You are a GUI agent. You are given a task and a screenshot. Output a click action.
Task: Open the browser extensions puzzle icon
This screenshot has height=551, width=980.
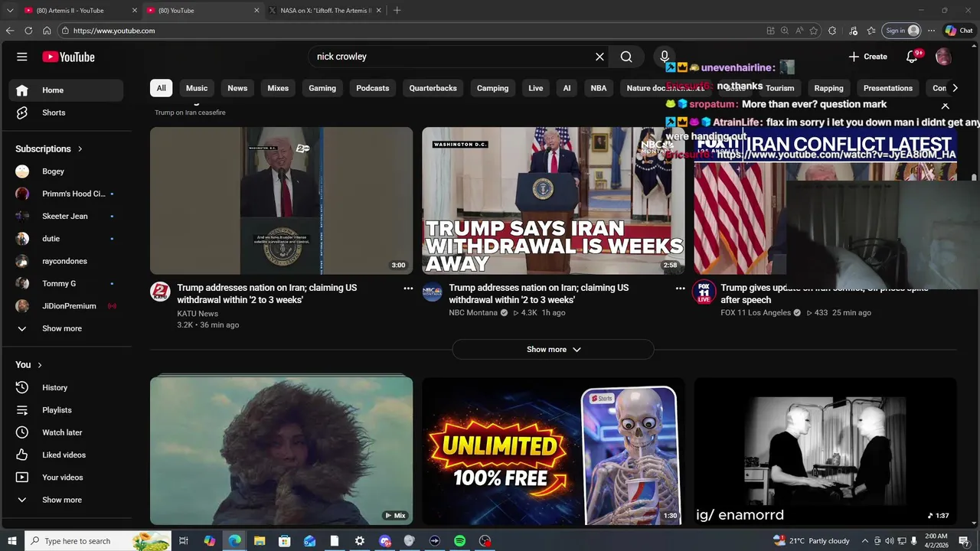click(x=832, y=31)
